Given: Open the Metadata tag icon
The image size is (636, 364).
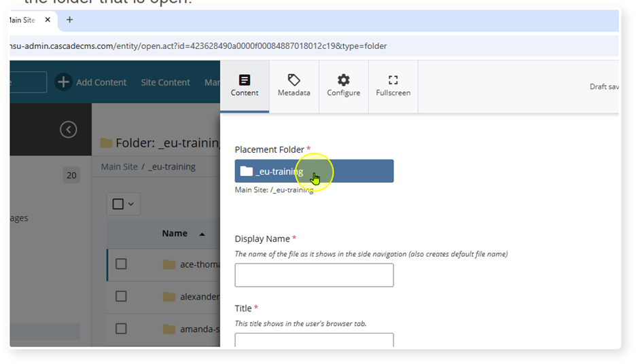Looking at the screenshot, I should 294,80.
